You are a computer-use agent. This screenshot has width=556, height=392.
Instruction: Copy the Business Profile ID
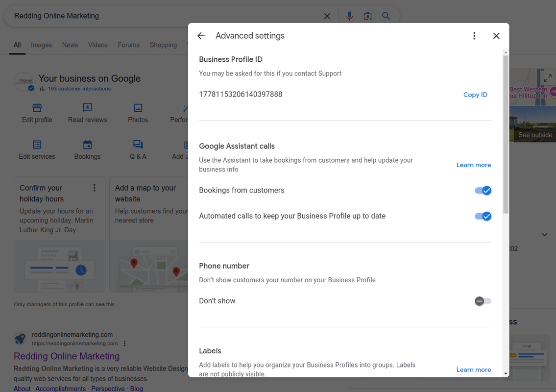point(475,95)
